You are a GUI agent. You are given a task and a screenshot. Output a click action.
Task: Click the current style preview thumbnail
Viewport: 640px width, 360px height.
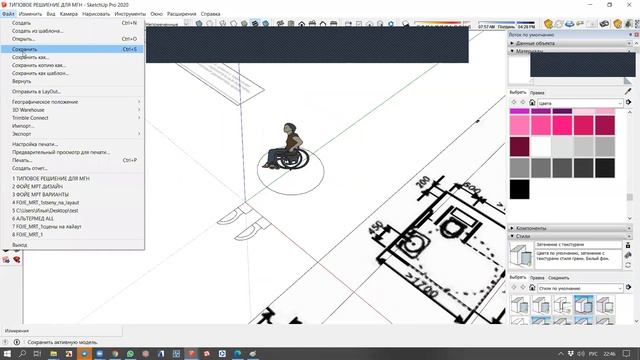pos(521,256)
